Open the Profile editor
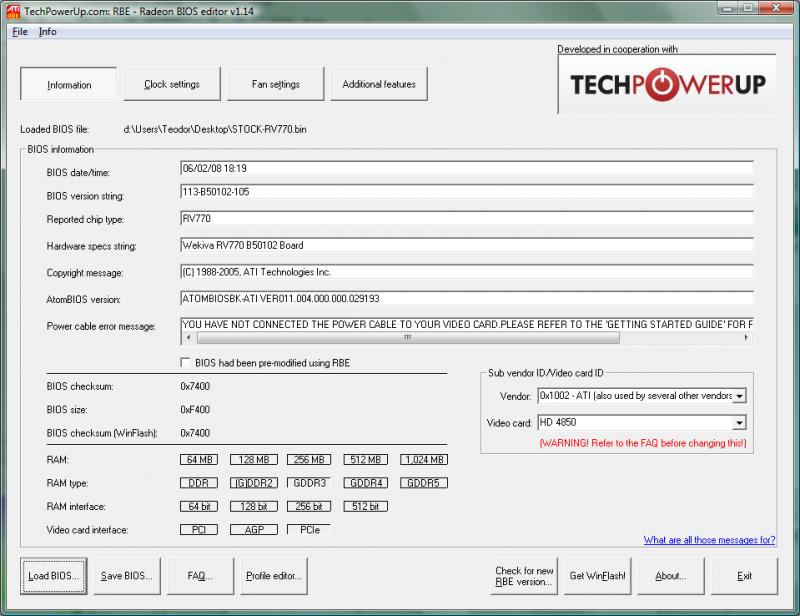 pyautogui.click(x=273, y=576)
